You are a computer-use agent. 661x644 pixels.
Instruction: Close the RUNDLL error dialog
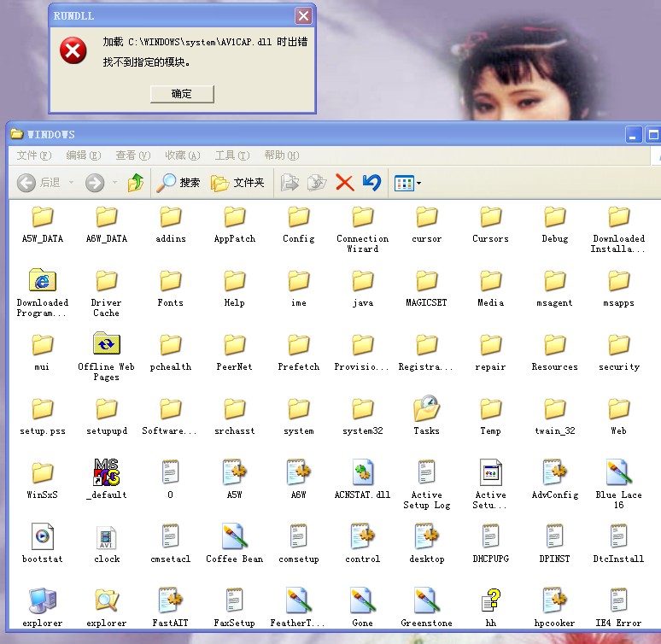pyautogui.click(x=303, y=16)
